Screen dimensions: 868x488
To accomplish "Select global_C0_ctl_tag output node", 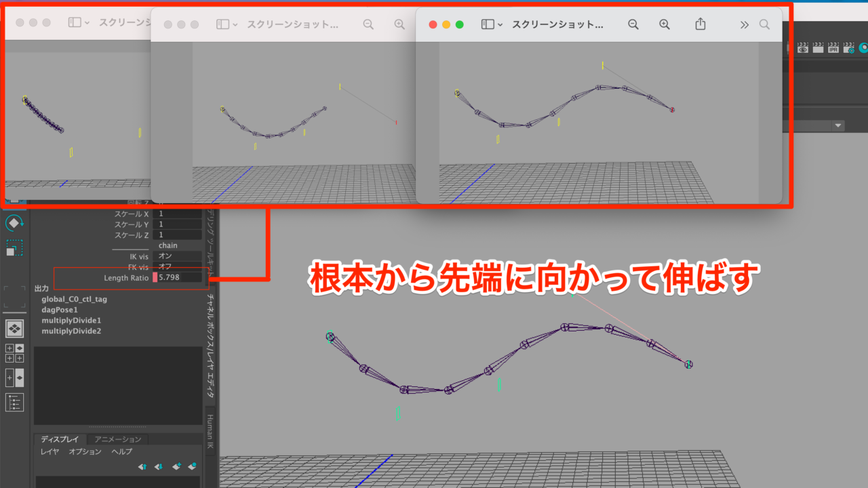I will tap(75, 299).
